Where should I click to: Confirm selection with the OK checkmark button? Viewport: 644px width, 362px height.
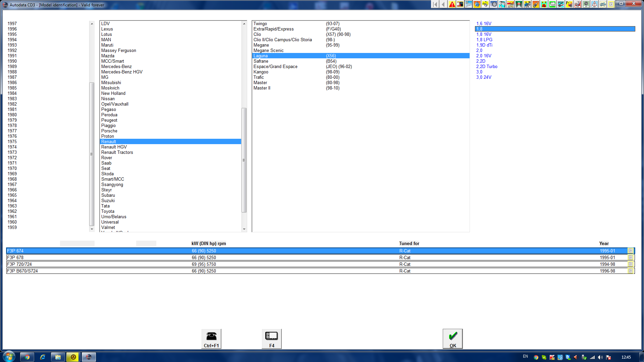[x=453, y=339]
